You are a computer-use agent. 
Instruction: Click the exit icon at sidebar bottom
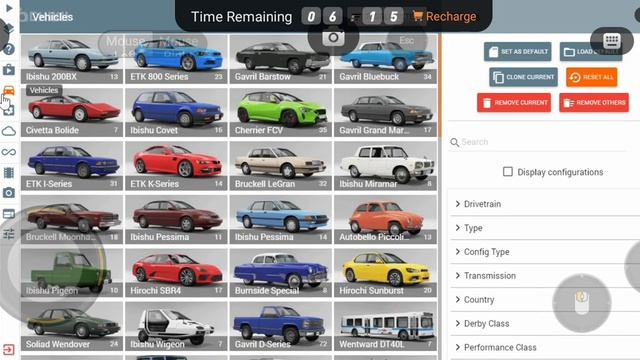[x=9, y=349]
